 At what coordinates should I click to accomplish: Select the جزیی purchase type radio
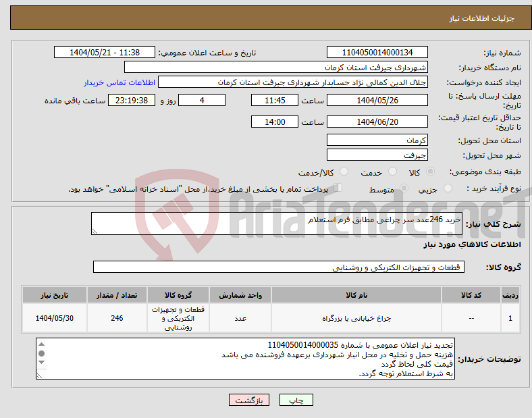click(448, 188)
